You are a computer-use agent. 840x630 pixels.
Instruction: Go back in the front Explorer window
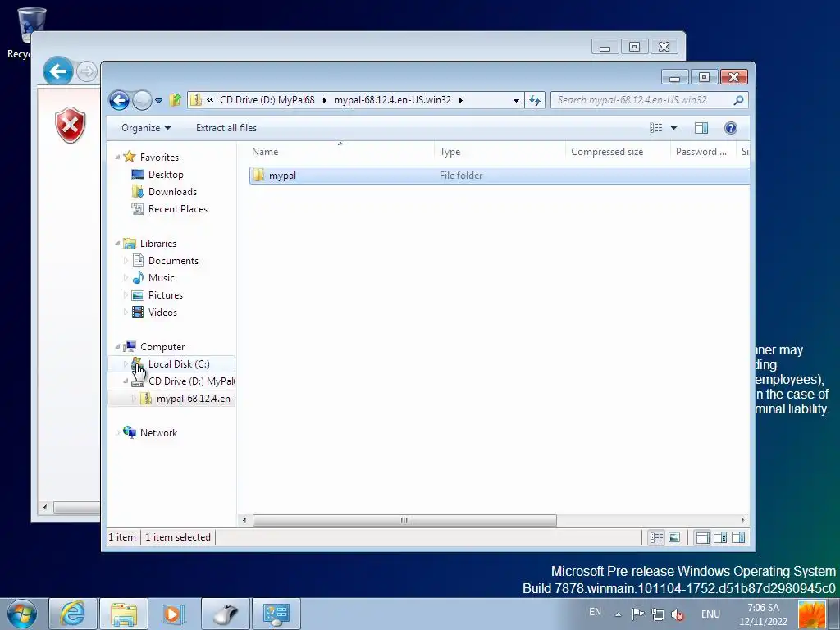coord(119,100)
